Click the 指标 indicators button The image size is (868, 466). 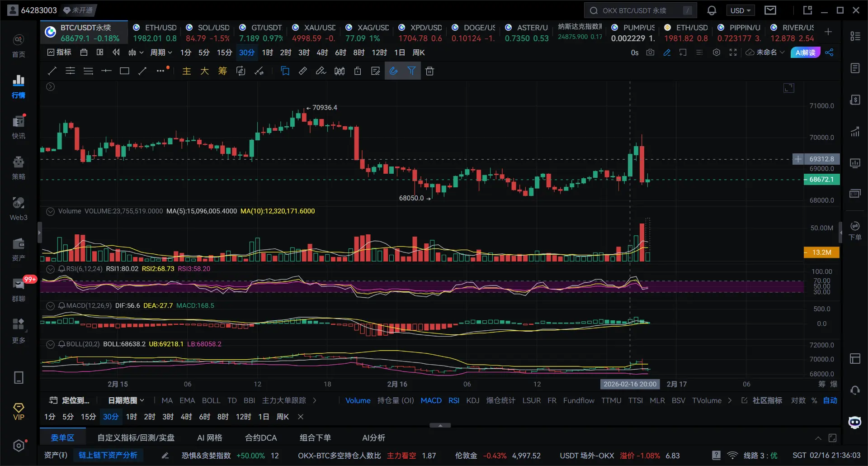[59, 52]
